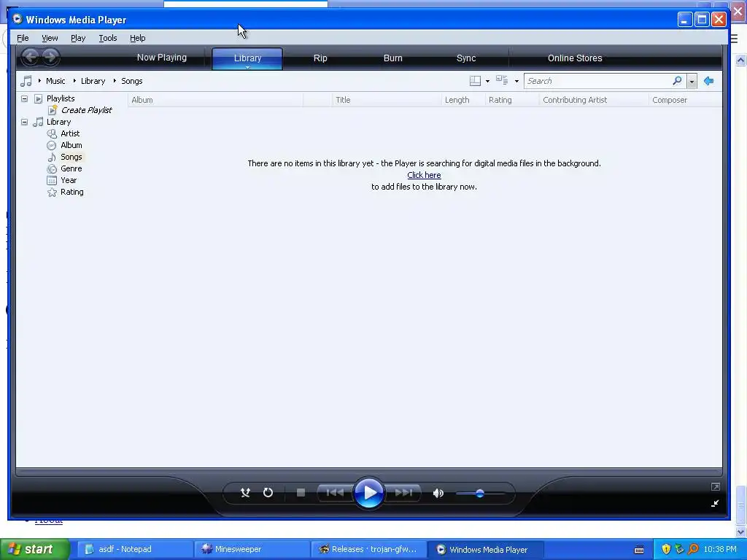Screen dimensions: 747x560
Task: Select Genre in Library tree
Action: click(x=71, y=168)
